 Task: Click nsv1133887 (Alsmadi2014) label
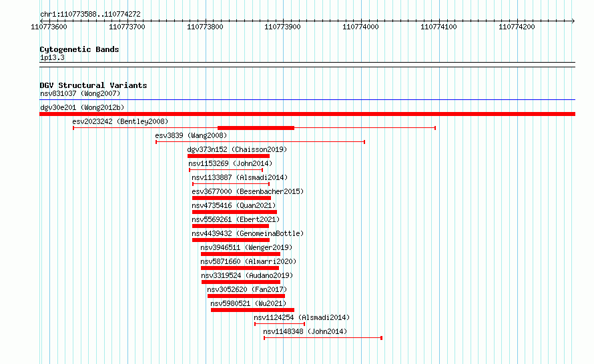[x=240, y=177]
